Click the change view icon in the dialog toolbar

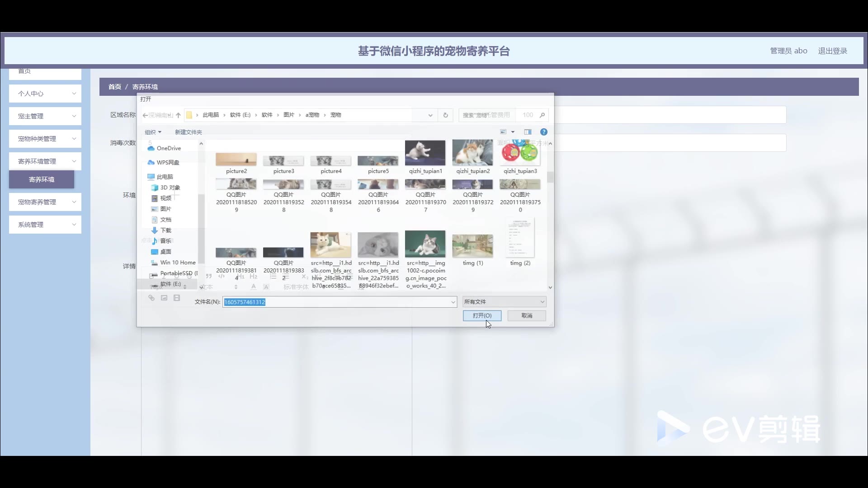tap(503, 132)
